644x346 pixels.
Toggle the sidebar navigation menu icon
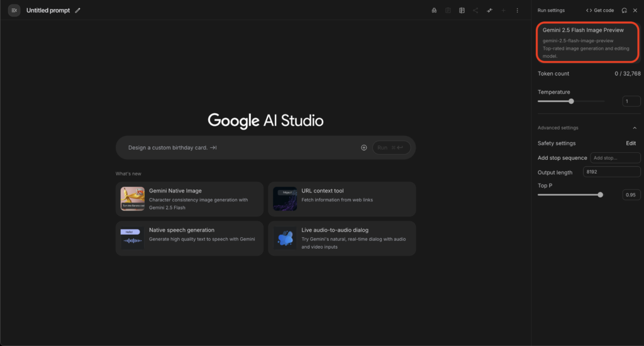pyautogui.click(x=14, y=11)
